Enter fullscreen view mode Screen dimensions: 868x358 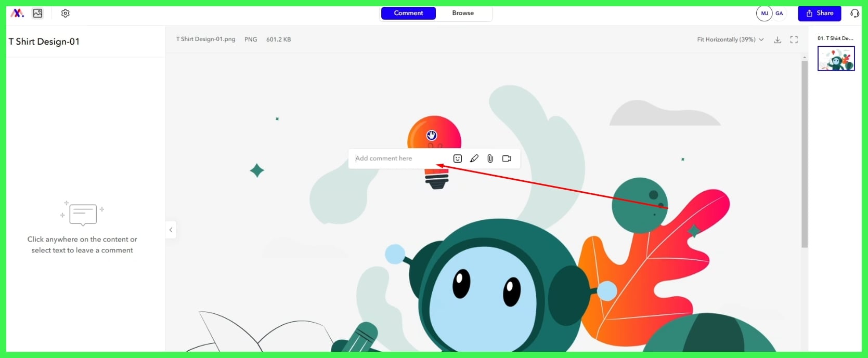(794, 39)
